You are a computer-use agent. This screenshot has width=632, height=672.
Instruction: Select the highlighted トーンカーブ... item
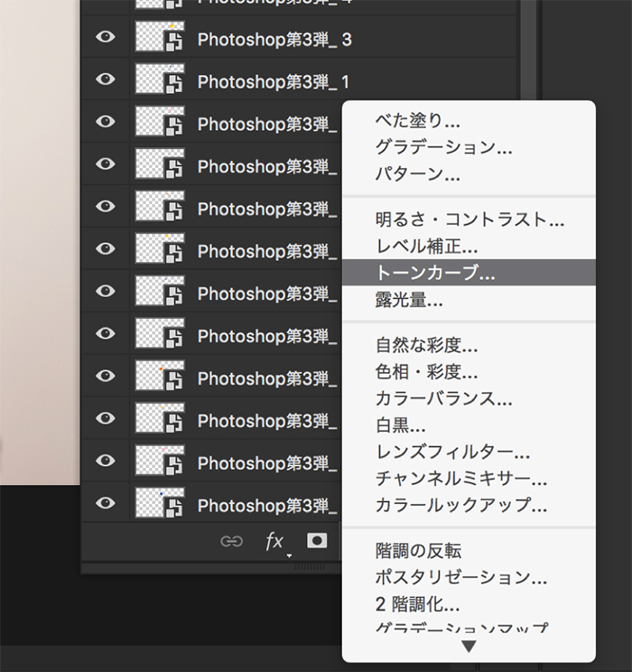point(469,273)
